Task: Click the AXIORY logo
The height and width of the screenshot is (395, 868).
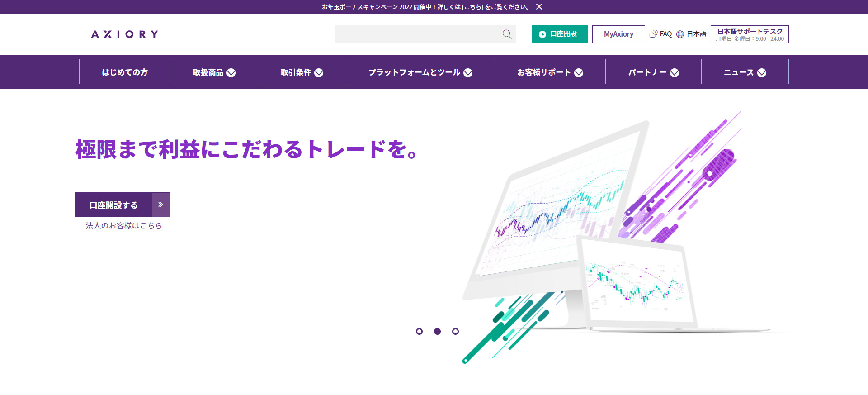Action: point(125,34)
